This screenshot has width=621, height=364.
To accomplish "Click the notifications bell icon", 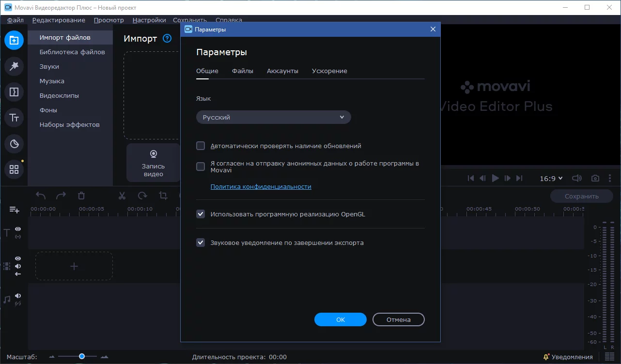I will pos(546,357).
